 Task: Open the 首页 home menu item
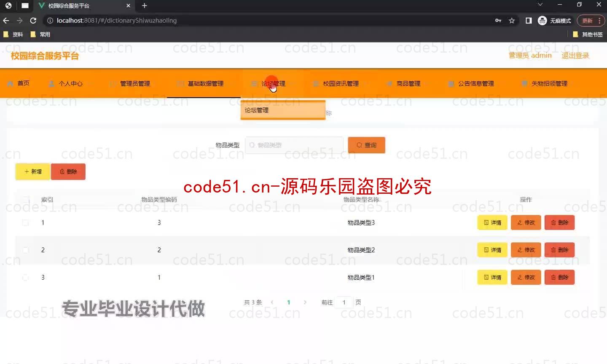click(18, 83)
